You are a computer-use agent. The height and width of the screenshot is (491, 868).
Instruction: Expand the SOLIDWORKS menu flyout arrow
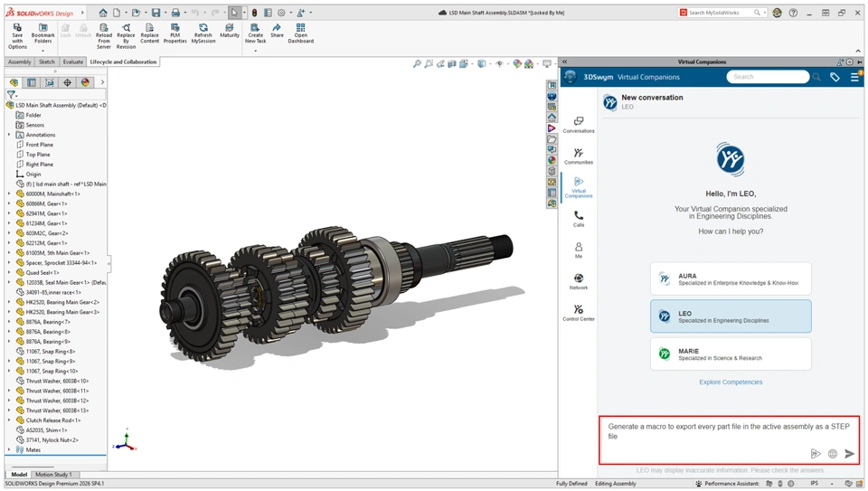pos(82,12)
